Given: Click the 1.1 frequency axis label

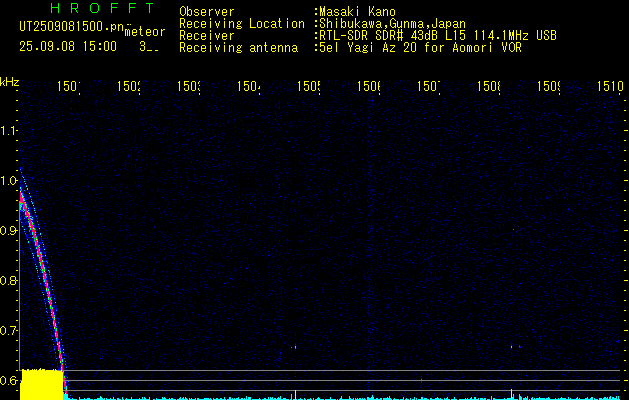Looking at the screenshot, I should 8,131.
